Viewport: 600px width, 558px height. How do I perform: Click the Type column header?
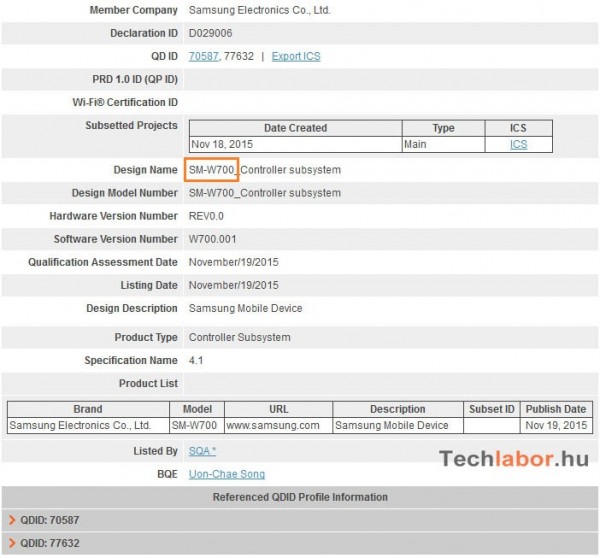pyautogui.click(x=443, y=128)
